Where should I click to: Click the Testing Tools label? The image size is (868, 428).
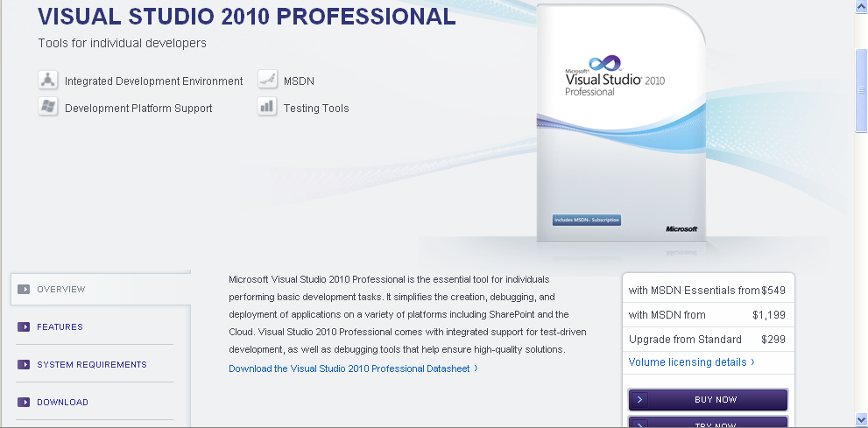316,109
